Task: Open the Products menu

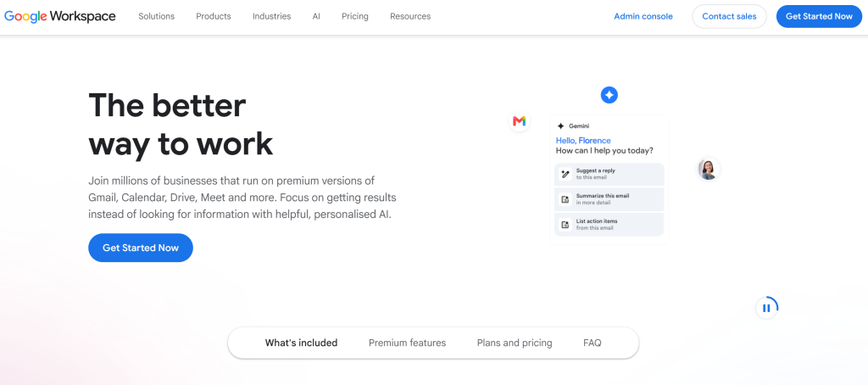Action: (213, 17)
